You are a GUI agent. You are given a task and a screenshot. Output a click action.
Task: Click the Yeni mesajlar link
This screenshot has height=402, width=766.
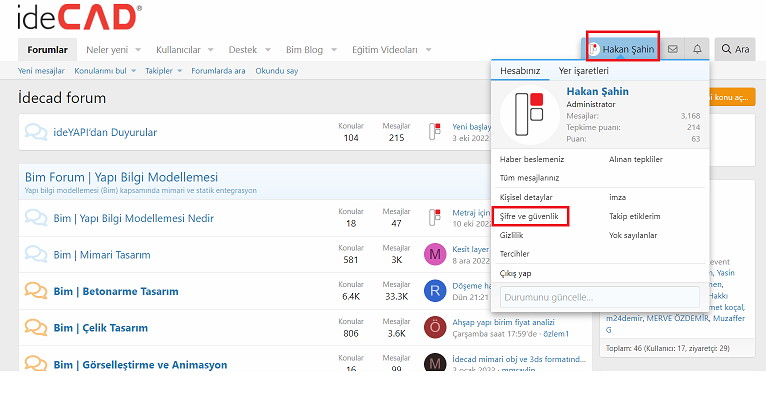(x=41, y=71)
